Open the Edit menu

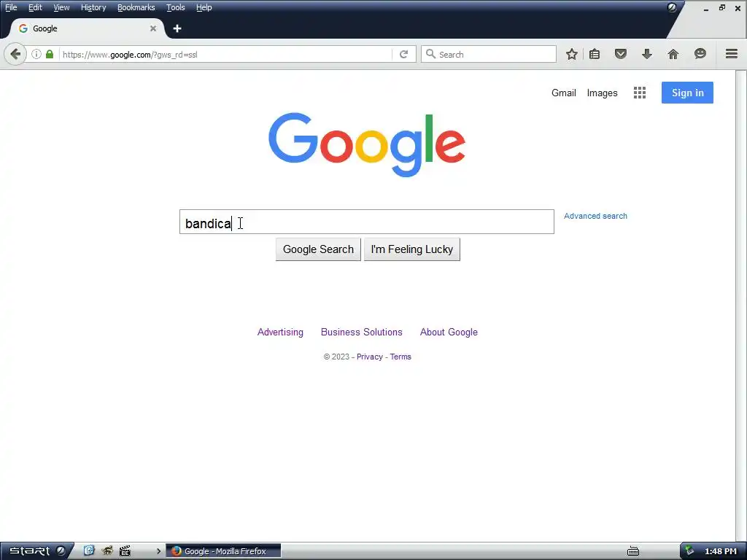(35, 7)
